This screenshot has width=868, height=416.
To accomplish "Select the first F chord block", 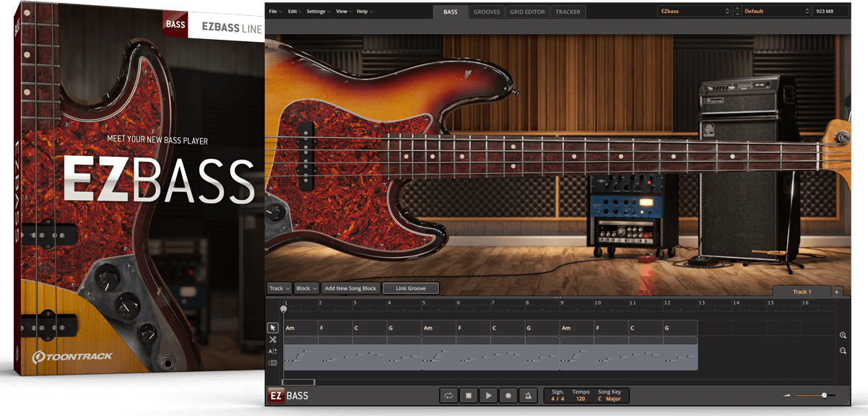I will (335, 328).
